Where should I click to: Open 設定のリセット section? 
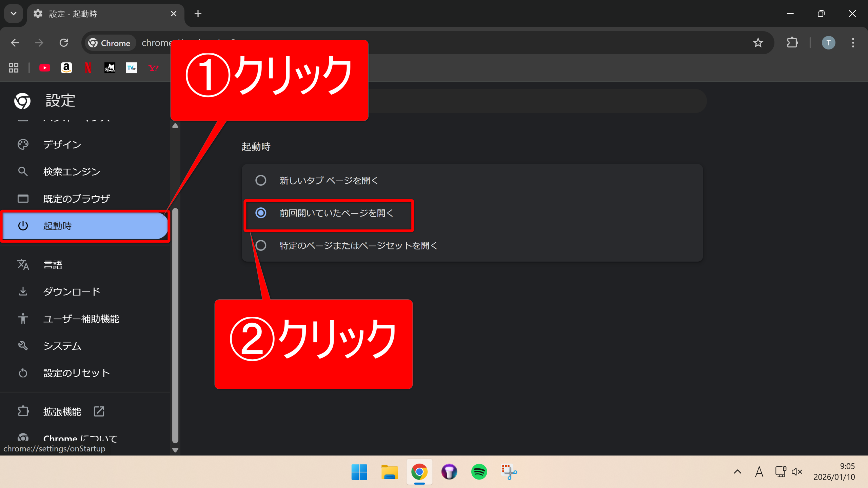pyautogui.click(x=76, y=373)
